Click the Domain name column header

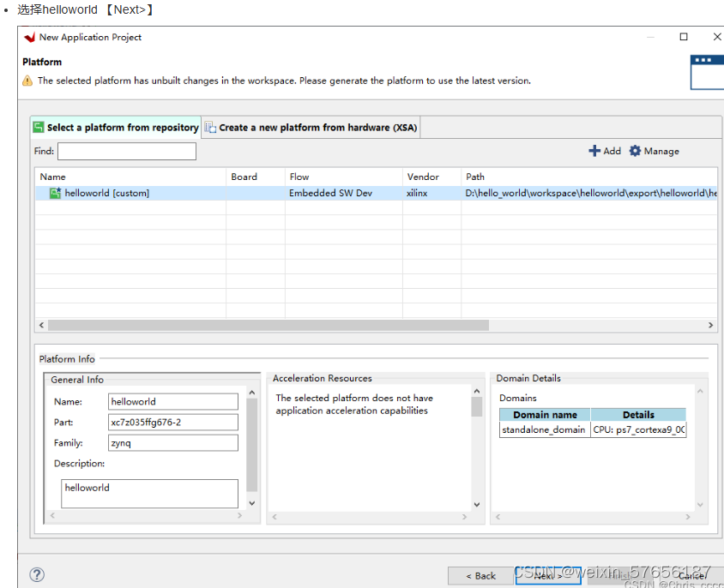point(545,415)
